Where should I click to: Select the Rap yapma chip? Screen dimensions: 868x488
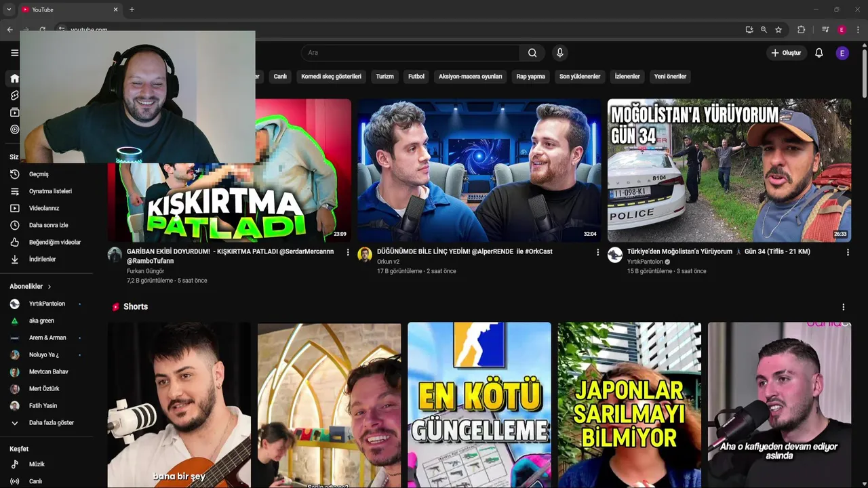point(531,77)
